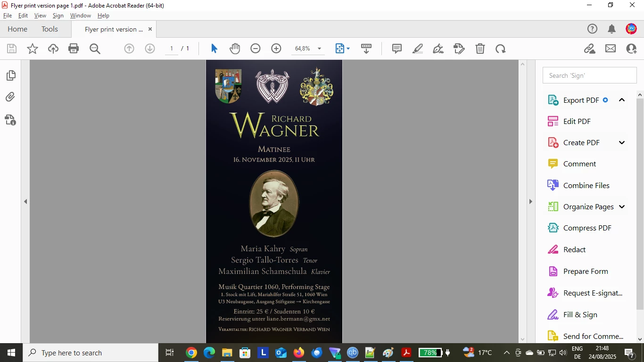Open Windows Start menu
644x362 pixels.
point(11,353)
